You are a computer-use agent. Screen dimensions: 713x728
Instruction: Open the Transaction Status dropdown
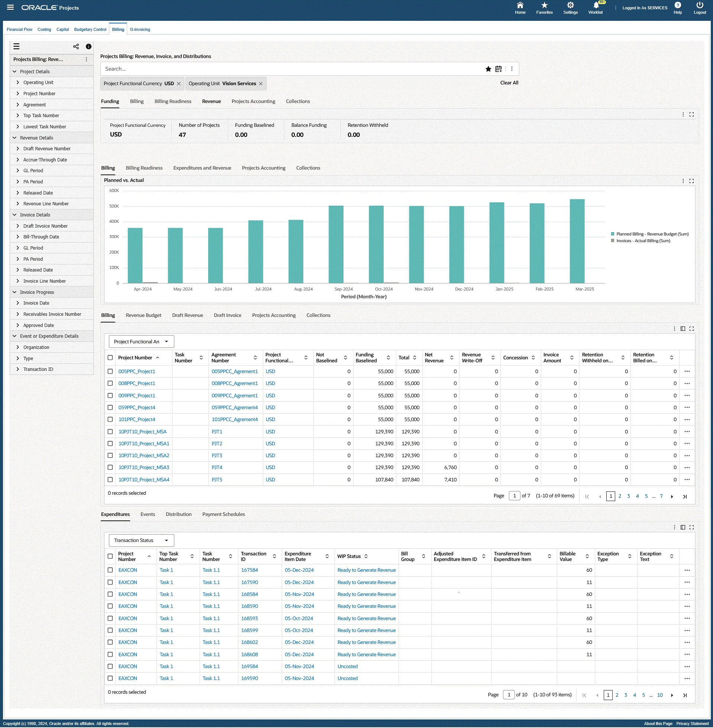point(141,540)
